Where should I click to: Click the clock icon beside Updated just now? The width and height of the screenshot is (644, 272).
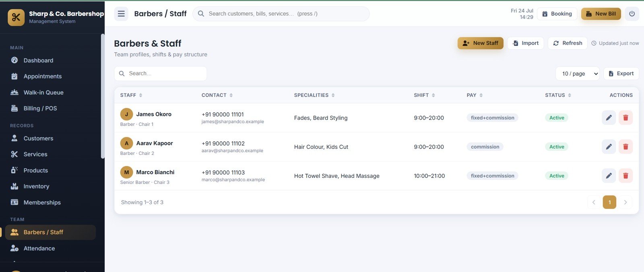[594, 43]
